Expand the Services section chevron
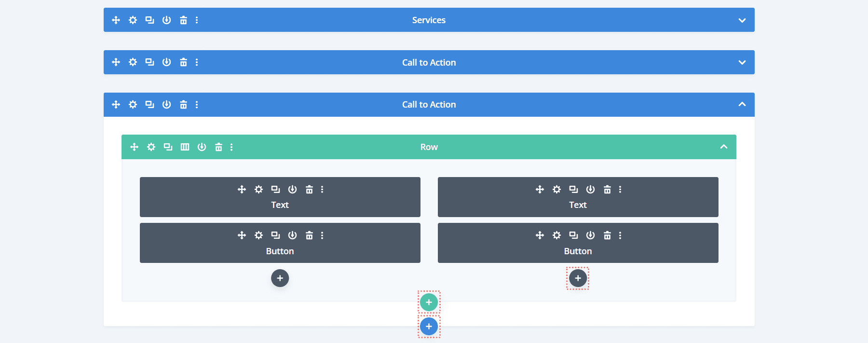 [x=742, y=20]
